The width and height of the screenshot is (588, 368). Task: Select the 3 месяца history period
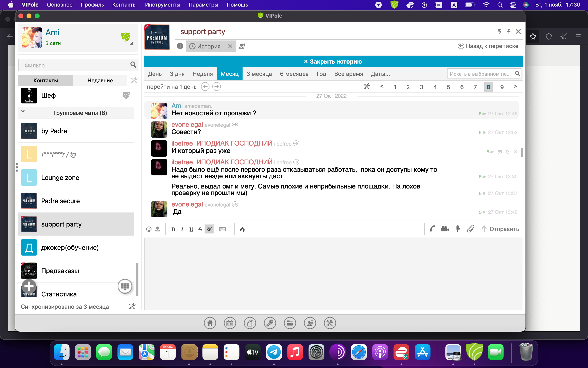(x=259, y=74)
